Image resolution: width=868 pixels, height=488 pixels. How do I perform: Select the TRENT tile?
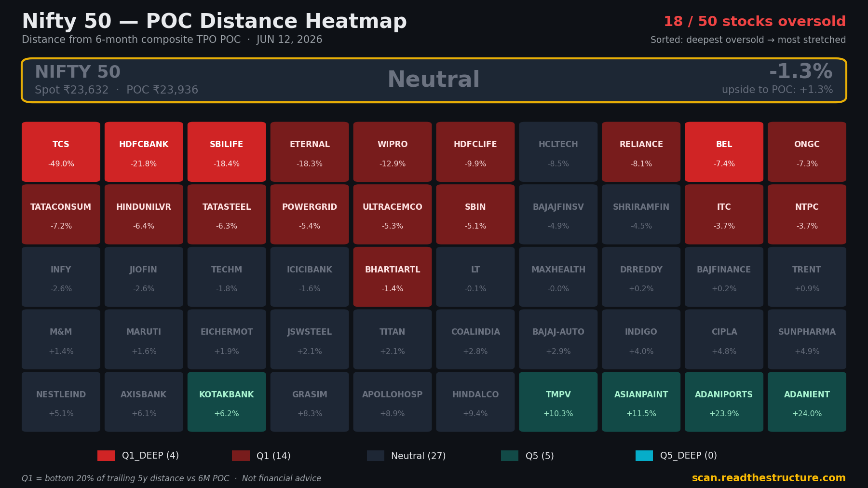[807, 277]
